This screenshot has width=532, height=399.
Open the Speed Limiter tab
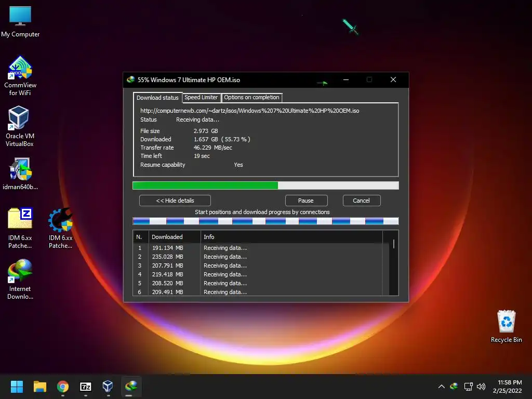[201, 97]
